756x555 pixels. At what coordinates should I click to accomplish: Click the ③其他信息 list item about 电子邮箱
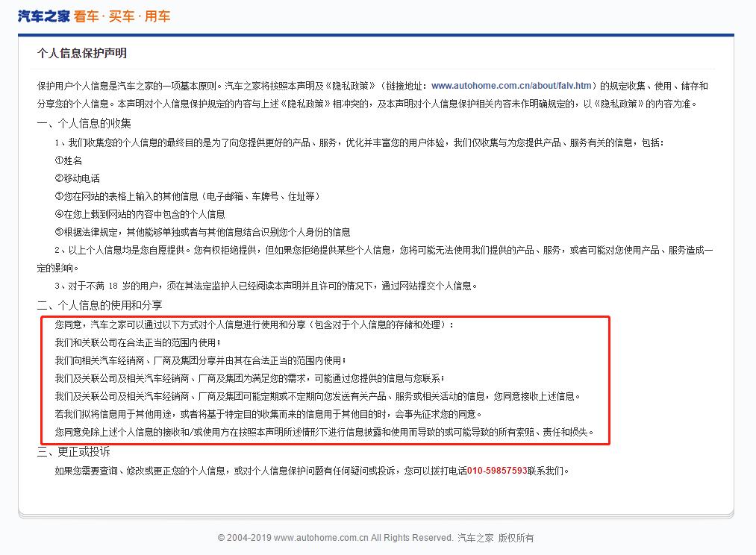click(187, 196)
